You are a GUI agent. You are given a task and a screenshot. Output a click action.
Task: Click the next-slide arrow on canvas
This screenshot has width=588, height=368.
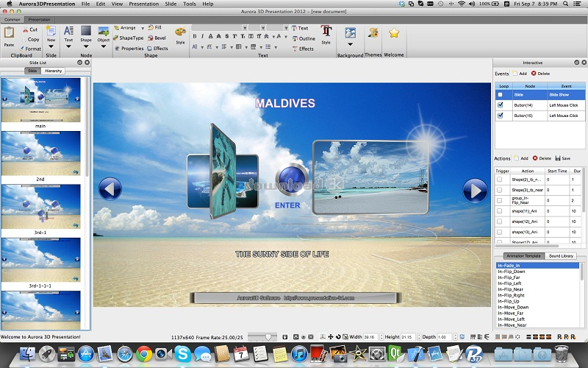475,190
